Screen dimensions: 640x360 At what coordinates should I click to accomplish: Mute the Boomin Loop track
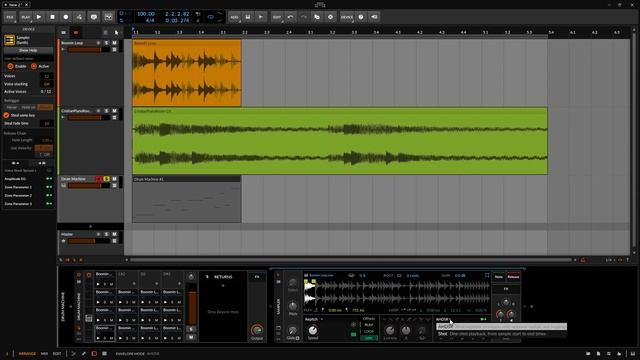(114, 42)
